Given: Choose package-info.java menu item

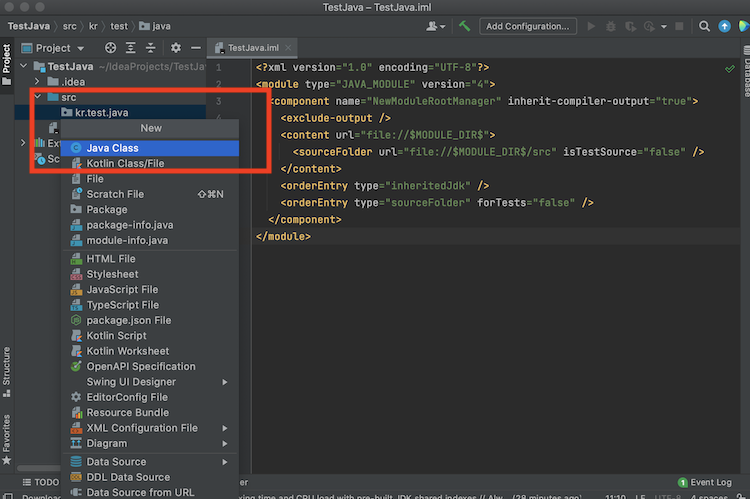Looking at the screenshot, I should click(150, 225).
